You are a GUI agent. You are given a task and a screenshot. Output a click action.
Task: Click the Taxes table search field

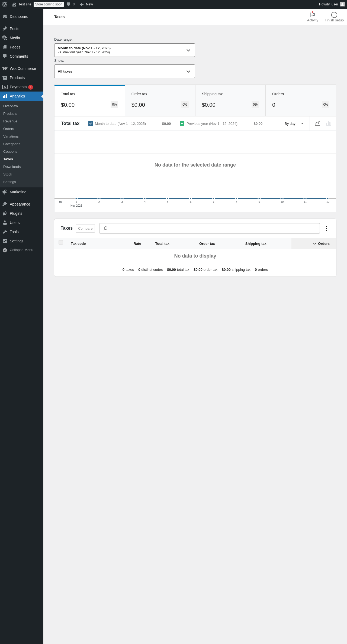pyautogui.click(x=210, y=228)
